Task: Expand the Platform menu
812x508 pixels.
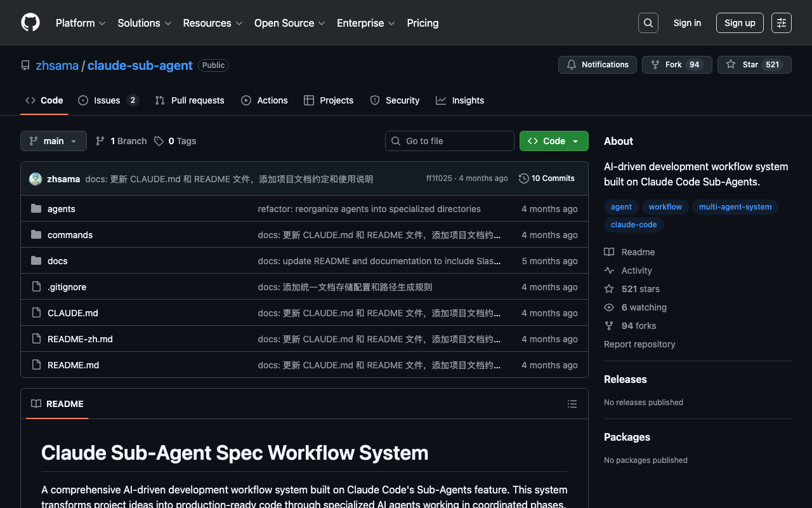Action: tap(81, 23)
